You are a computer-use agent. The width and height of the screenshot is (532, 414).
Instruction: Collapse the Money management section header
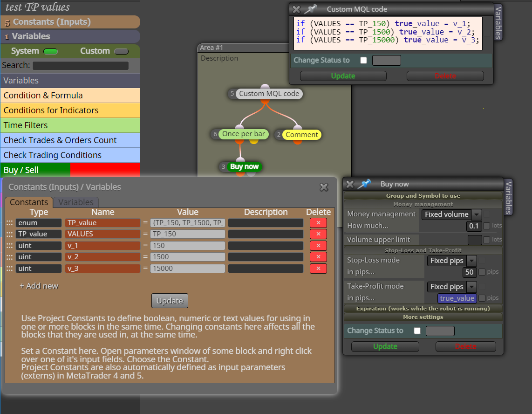pos(423,204)
